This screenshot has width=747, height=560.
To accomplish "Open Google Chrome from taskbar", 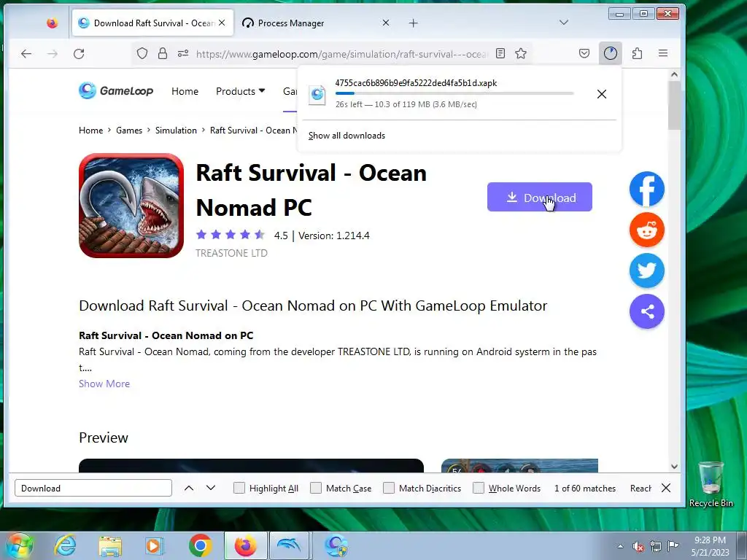I will pyautogui.click(x=200, y=545).
